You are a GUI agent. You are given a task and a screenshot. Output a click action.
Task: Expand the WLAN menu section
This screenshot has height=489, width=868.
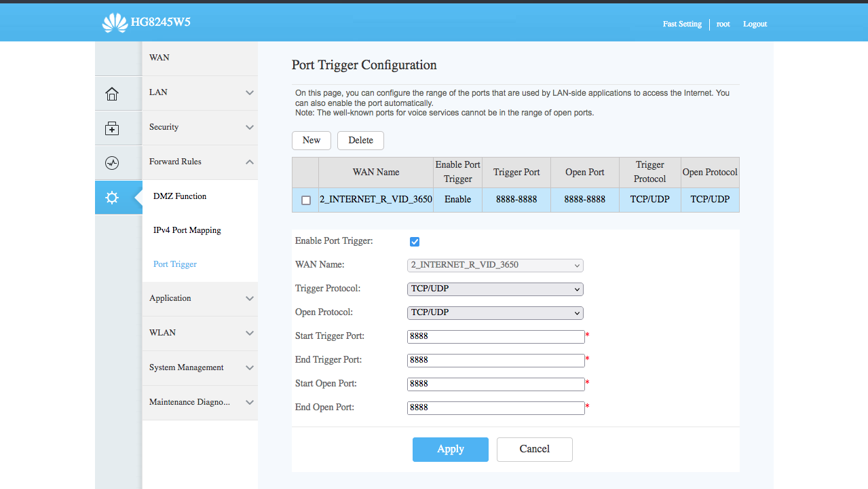click(x=200, y=333)
